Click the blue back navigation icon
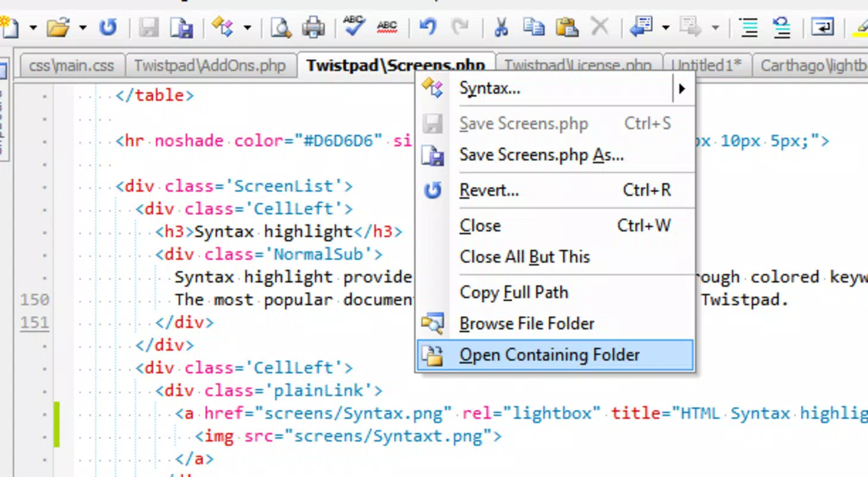Viewport: 868px width, 477px height. coord(642,27)
